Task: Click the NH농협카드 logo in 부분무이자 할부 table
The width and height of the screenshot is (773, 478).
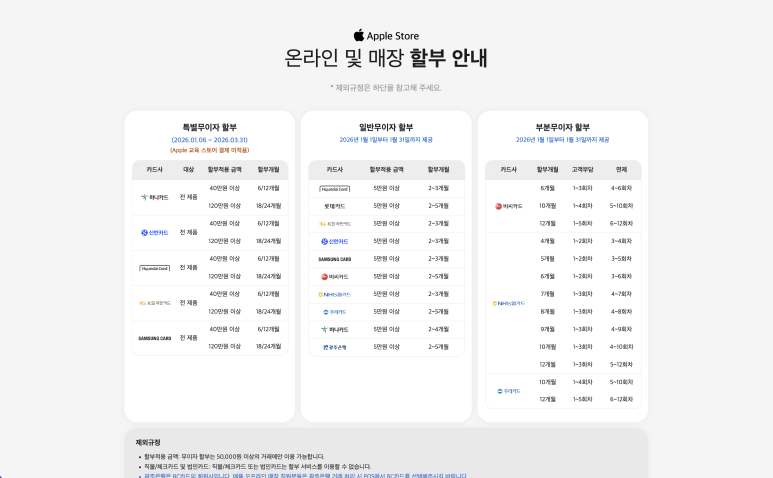Action: coord(509,304)
